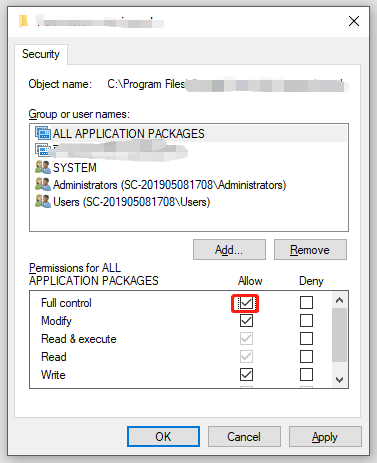The height and width of the screenshot is (463, 377).
Task: Tick Deny checkbox for Full control
Action: tap(306, 303)
